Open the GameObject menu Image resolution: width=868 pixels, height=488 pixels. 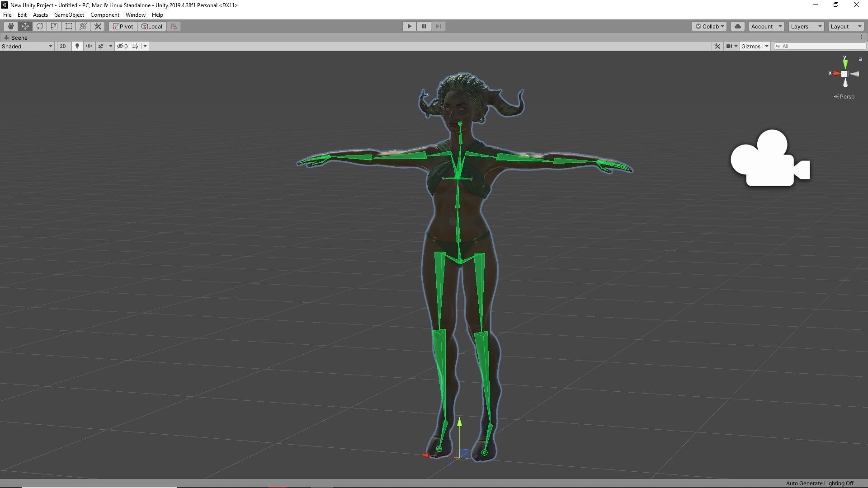69,14
